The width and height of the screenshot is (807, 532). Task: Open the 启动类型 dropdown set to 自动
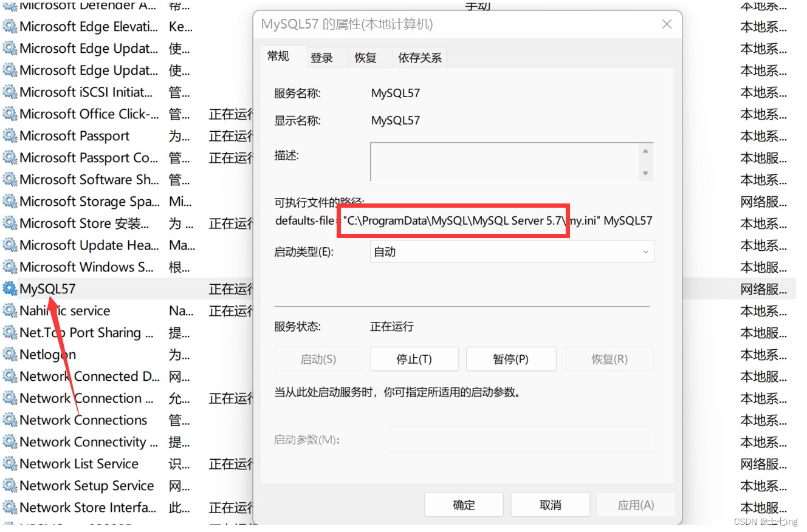pos(512,251)
